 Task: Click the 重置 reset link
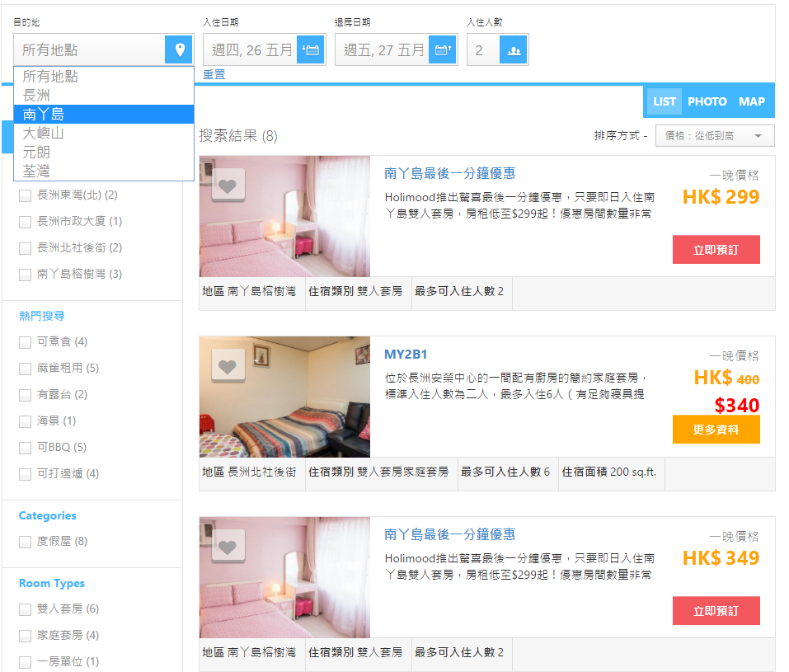coord(214,74)
